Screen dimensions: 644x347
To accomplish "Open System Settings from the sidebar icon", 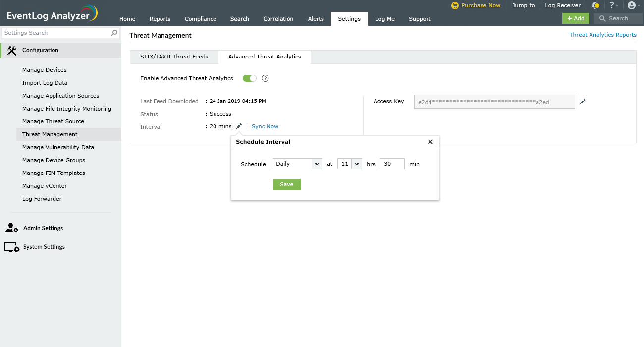I will [x=11, y=246].
